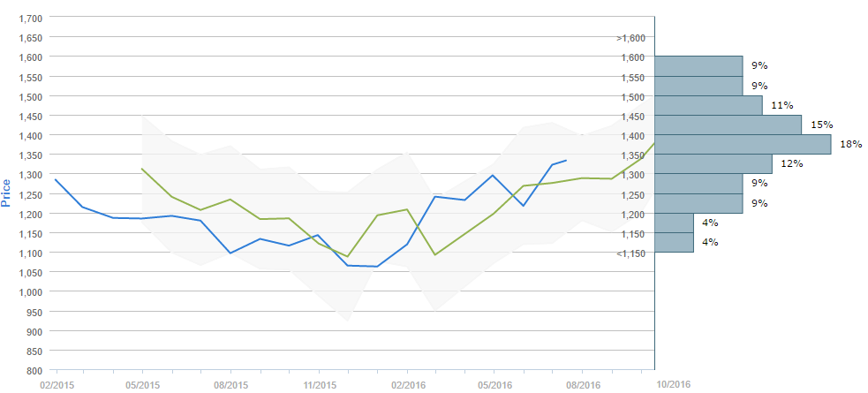Click the 1,700 y-axis label
Image resolution: width=868 pixels, height=393 pixels.
point(29,18)
